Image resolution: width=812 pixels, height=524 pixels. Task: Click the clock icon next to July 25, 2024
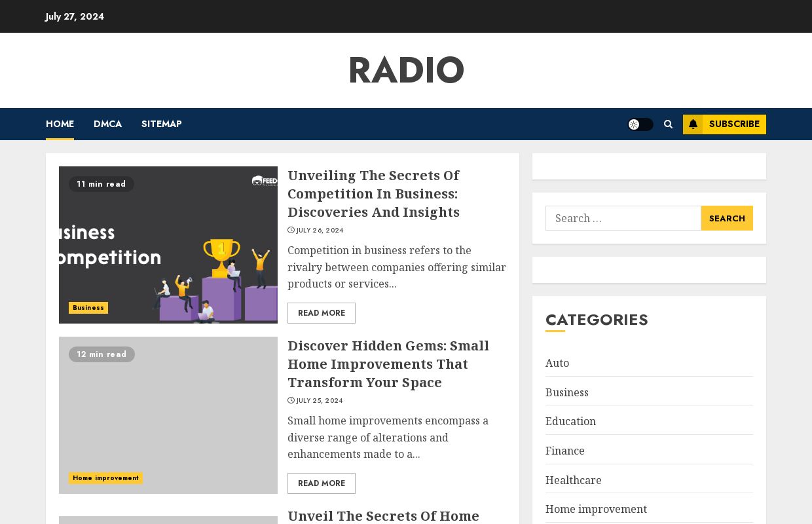(291, 401)
